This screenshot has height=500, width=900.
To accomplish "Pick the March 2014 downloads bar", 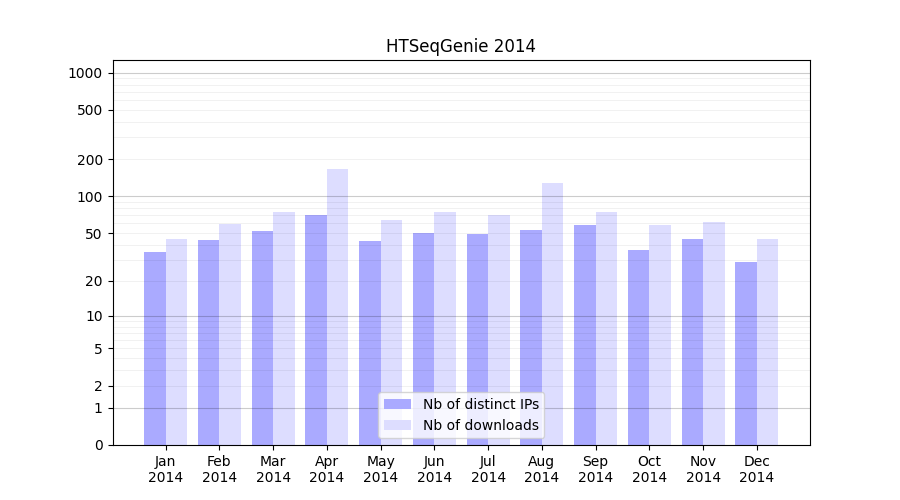I will 284,328.
